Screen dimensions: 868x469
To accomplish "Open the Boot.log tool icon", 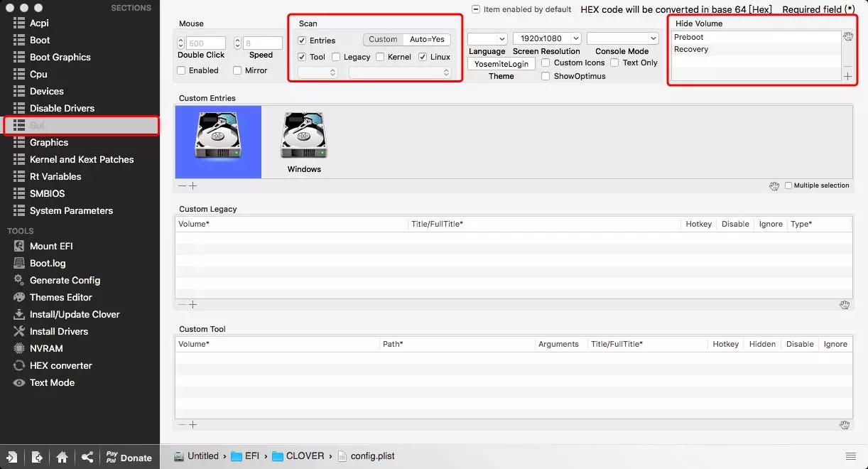I will pos(19,263).
